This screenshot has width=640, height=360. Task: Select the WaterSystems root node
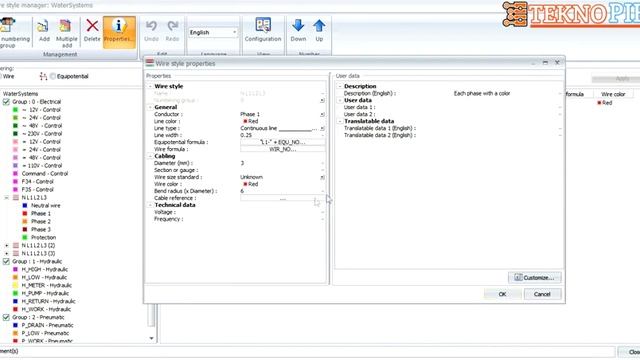[x=20, y=93]
